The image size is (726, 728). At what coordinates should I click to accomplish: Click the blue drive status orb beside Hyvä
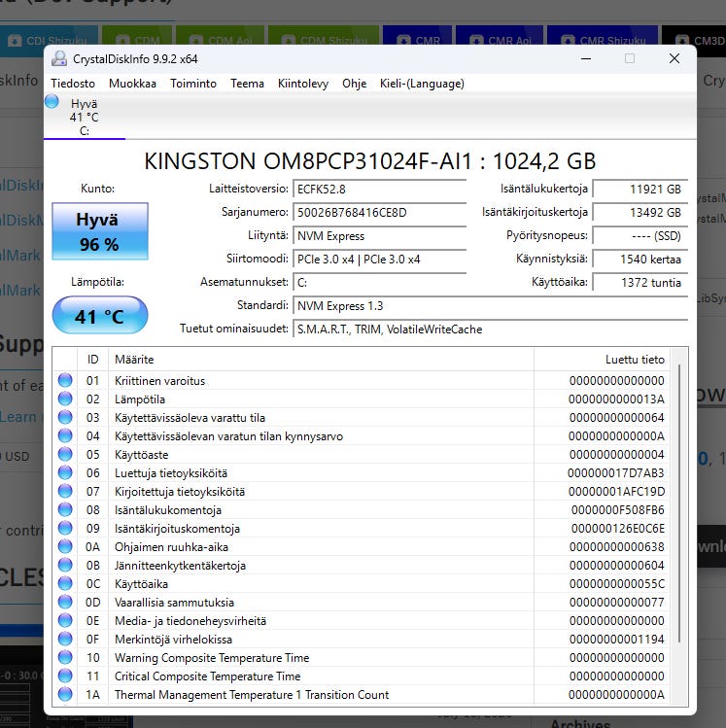52,101
